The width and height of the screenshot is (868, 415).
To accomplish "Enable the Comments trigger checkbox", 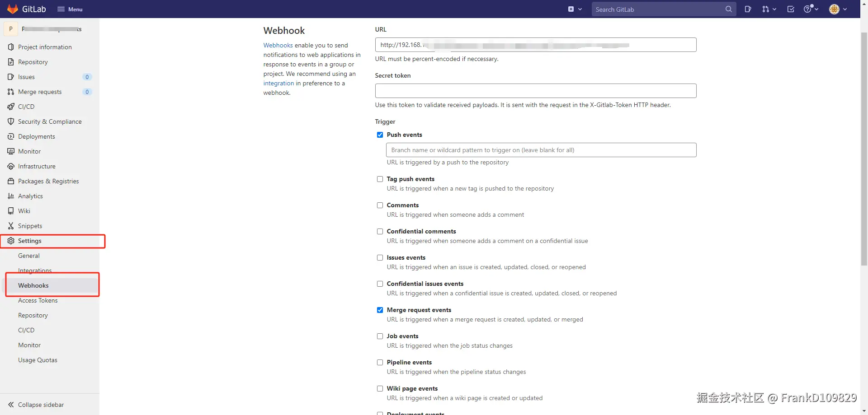I will click(380, 205).
